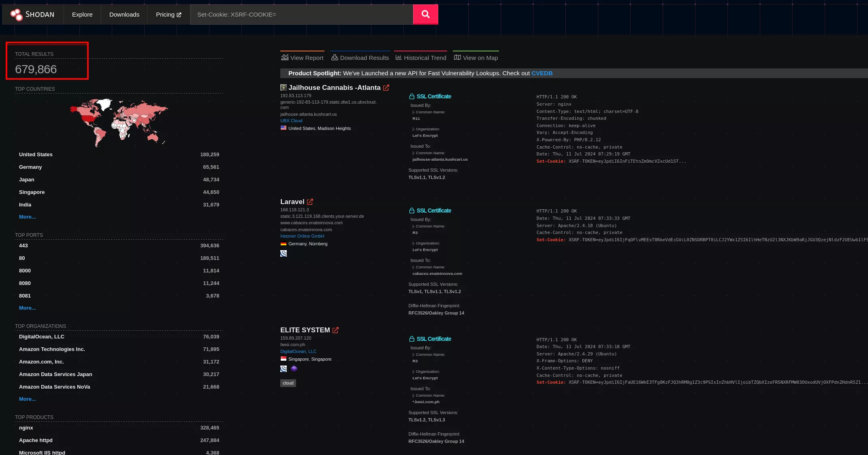868x455 pixels.
Task: Filter by Germany in top countries
Action: 119,167
